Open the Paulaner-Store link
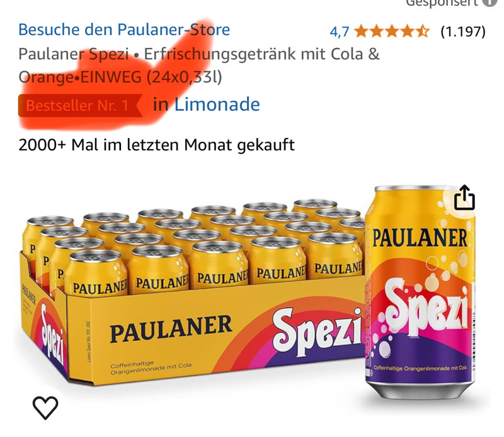Viewport: 504px width, 437px height. point(124,30)
